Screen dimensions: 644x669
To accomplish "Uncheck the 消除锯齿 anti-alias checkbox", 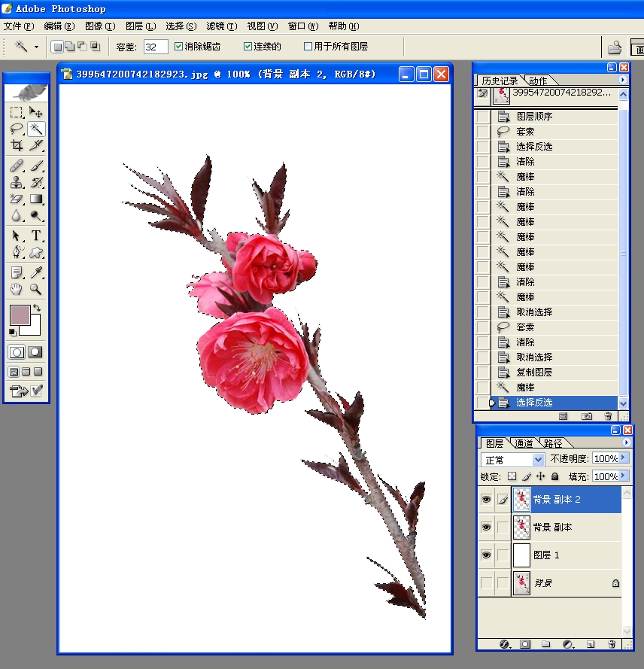I will [178, 47].
